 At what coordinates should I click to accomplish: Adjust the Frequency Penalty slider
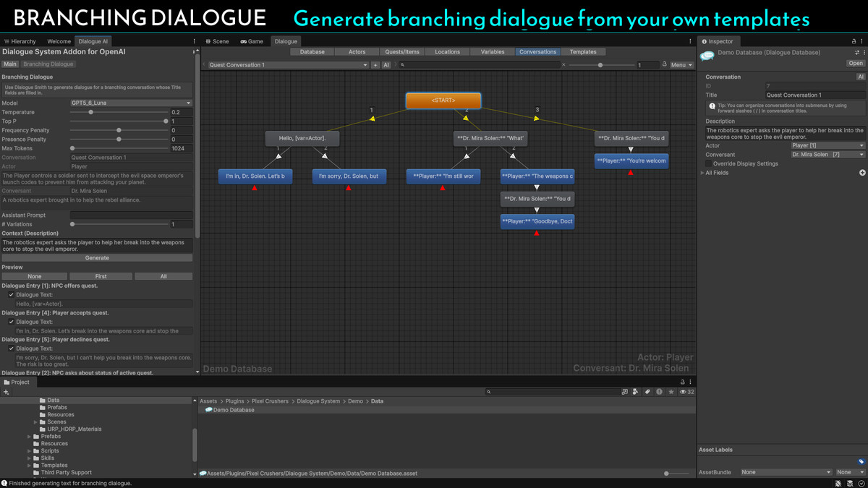[x=119, y=130]
